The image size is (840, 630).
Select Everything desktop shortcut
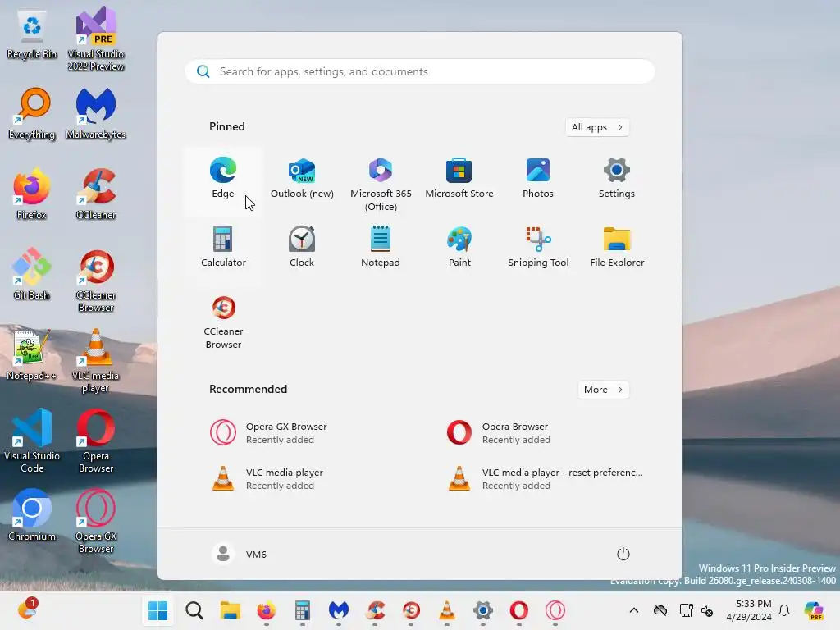[32, 114]
